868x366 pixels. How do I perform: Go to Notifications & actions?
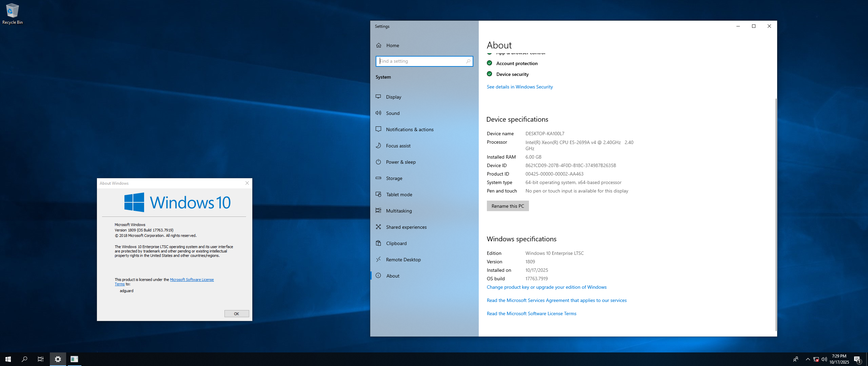pyautogui.click(x=410, y=129)
